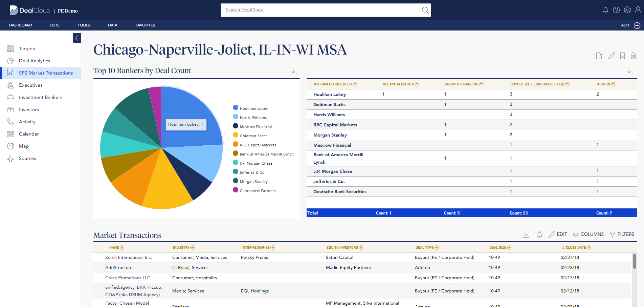The height and width of the screenshot is (307, 644).
Task: Click the pencil edit icon near title
Action: click(612, 56)
